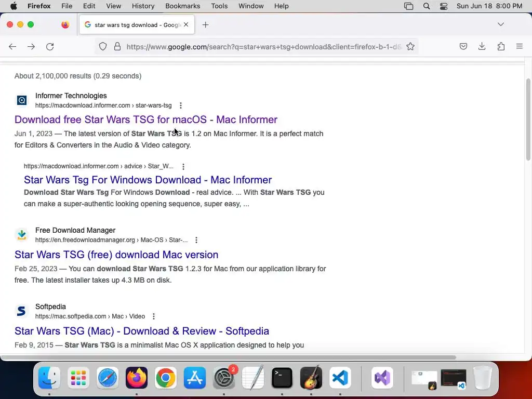
Task: Click the date and time in menu bar
Action: (489, 6)
